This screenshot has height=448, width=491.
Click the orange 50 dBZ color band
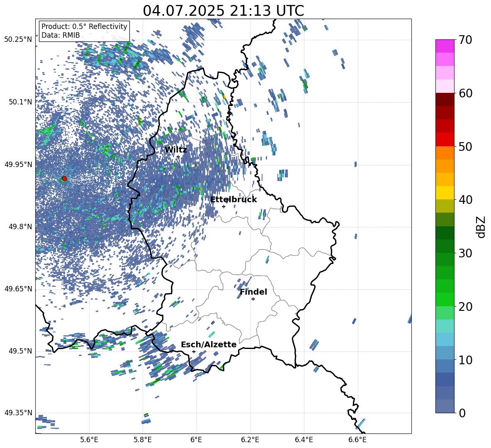pos(445,153)
